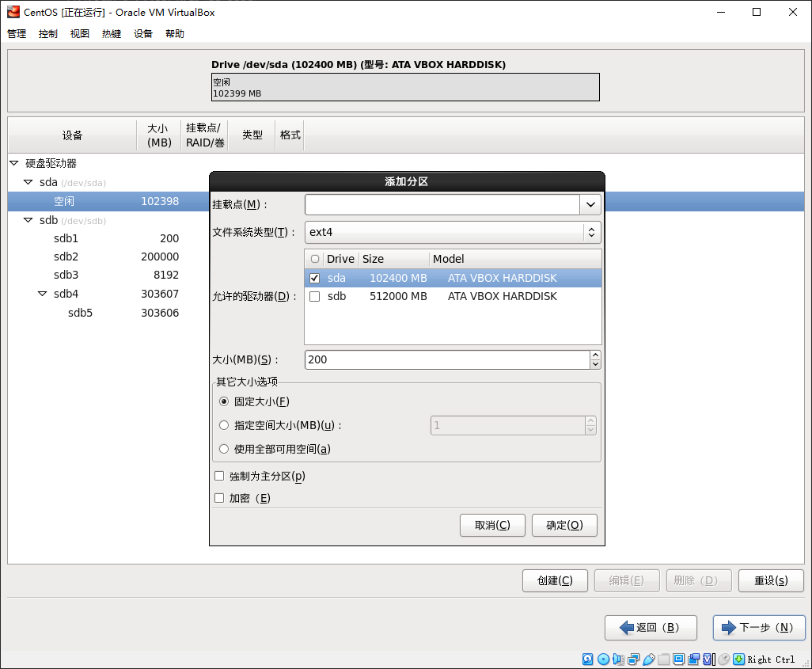Enable the 加密 encryption checkbox
Viewport: 812px width, 669px height.
click(x=219, y=498)
